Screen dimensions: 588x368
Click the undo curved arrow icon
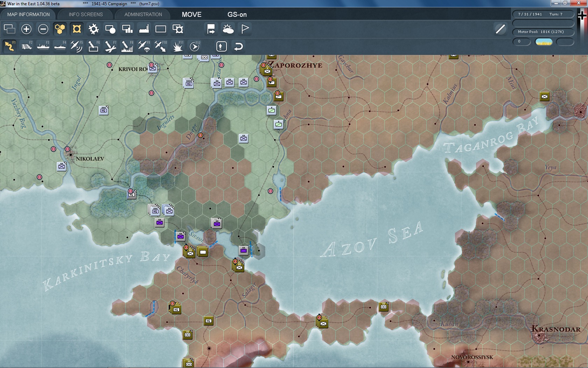[238, 46]
